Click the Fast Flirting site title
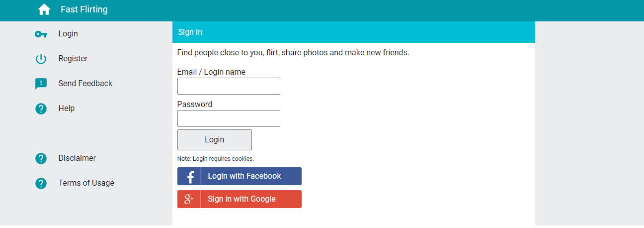 84,9
